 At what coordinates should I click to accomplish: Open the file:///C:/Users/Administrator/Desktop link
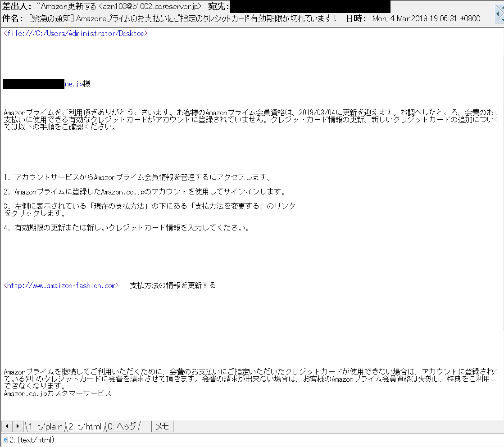point(76,33)
